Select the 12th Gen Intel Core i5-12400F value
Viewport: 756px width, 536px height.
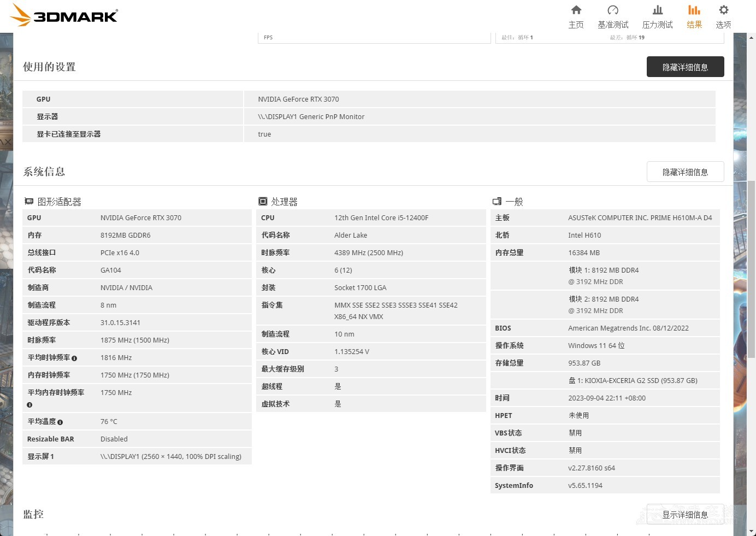point(381,217)
